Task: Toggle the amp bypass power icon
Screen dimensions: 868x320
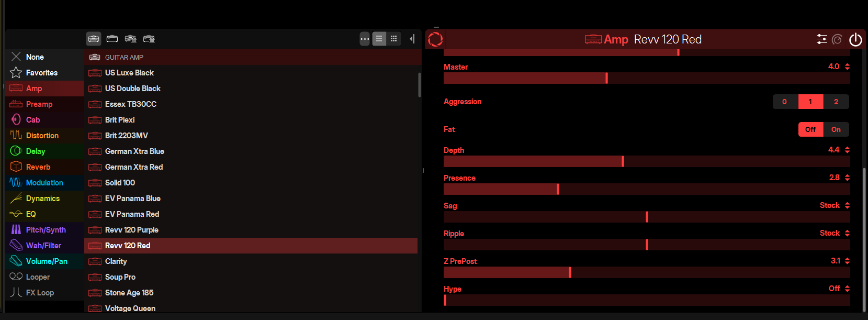Action: [x=855, y=40]
